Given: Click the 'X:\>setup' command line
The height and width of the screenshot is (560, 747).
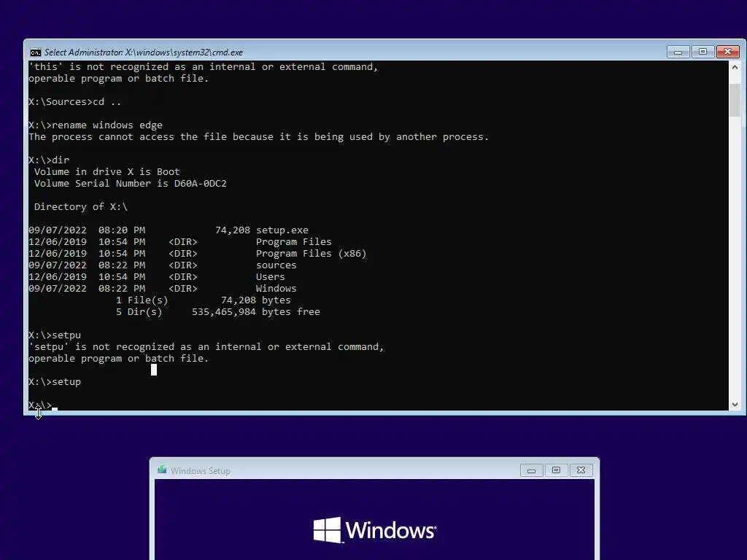Looking at the screenshot, I should tap(54, 382).
